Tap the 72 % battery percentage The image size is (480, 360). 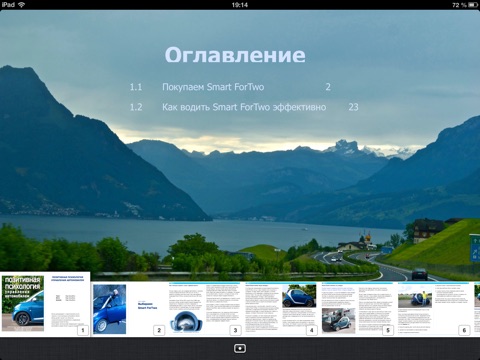459,5
